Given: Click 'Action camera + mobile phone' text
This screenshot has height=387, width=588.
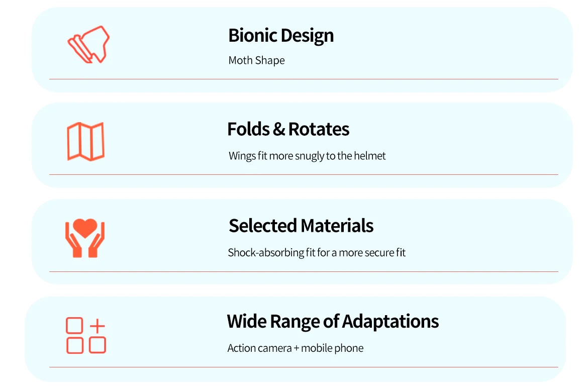Looking at the screenshot, I should point(295,348).
